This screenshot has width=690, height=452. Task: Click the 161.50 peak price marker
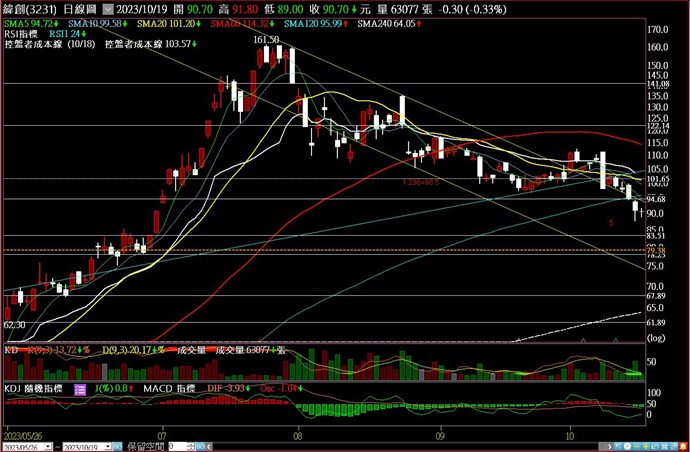tap(267, 39)
